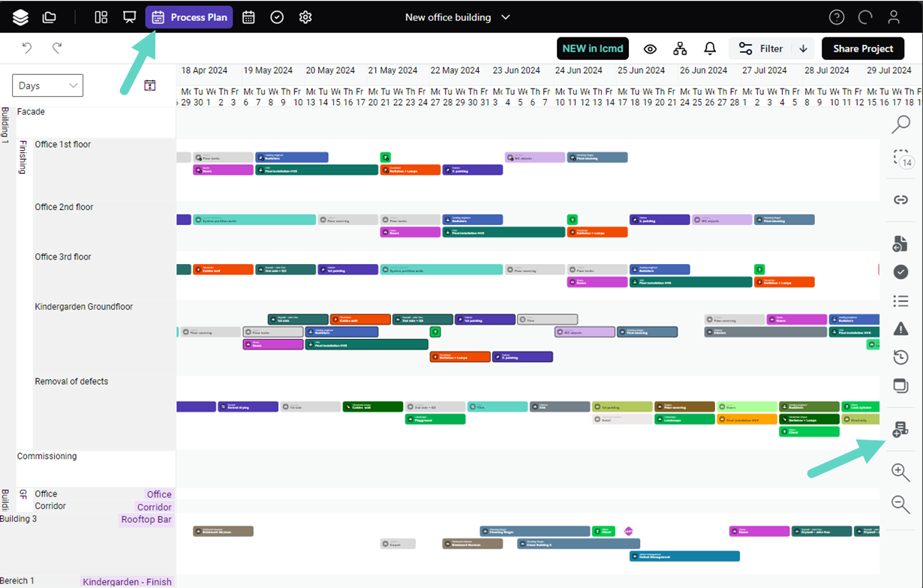Click the search magnifier in right sidebar
923x588 pixels.
(x=900, y=124)
